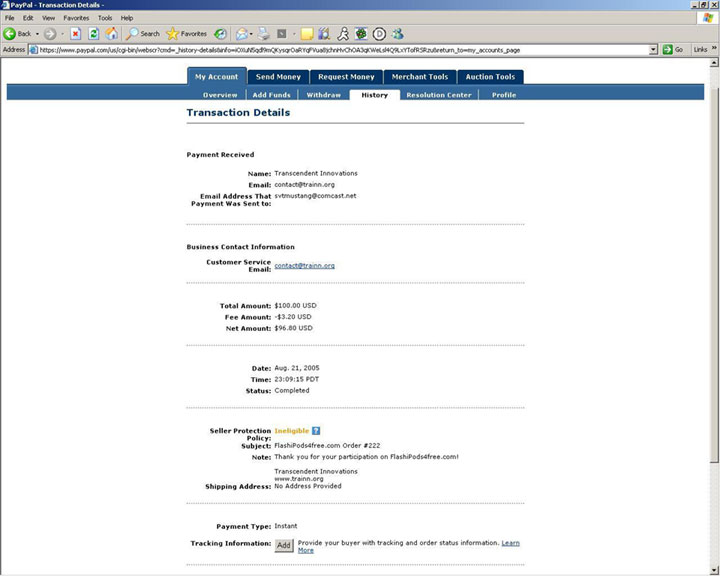This screenshot has height=576, width=720.
Task: Open the Tools menu
Action: pyautogui.click(x=105, y=18)
